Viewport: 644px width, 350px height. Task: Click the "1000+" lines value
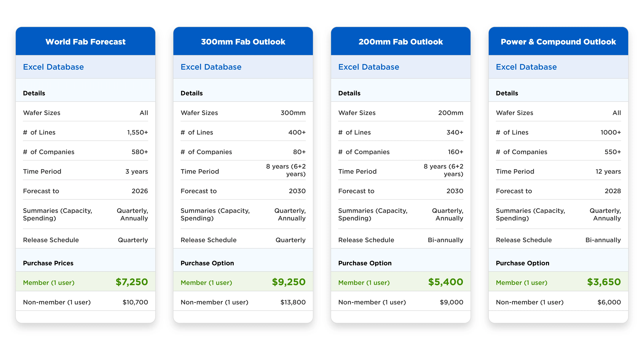[x=611, y=132]
